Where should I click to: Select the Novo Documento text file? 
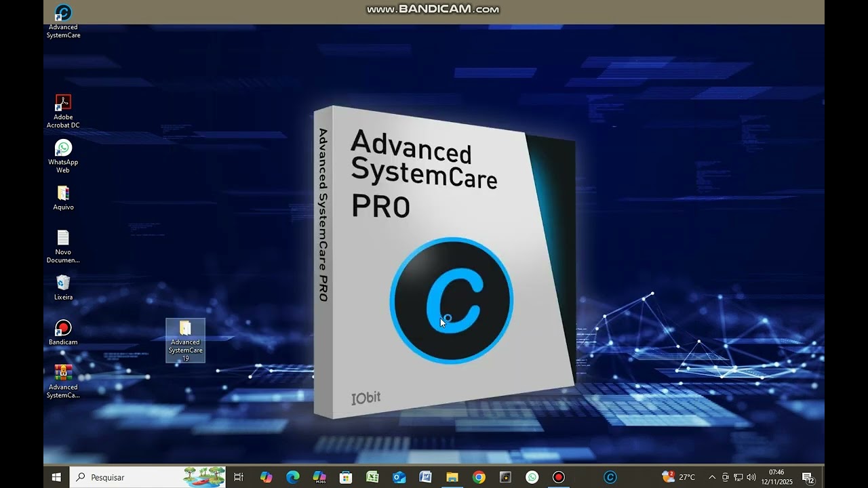pos(63,246)
